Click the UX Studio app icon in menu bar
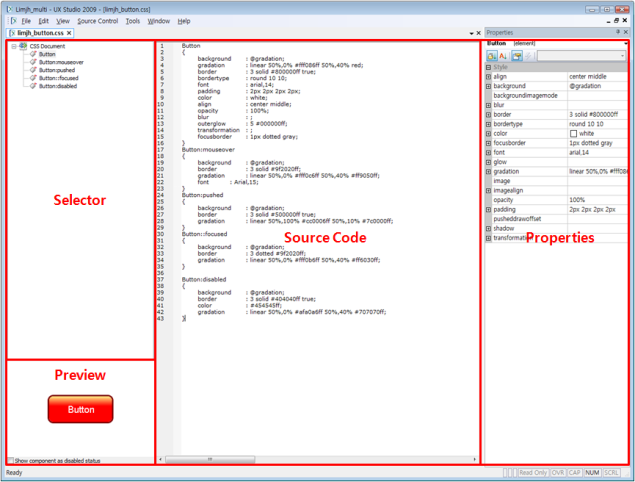 tap(13, 20)
